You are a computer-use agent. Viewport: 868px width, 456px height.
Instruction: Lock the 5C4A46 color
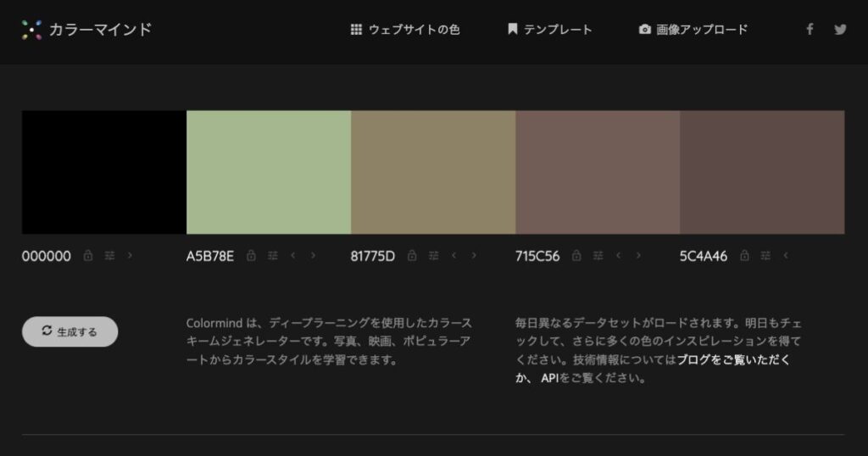(x=744, y=255)
